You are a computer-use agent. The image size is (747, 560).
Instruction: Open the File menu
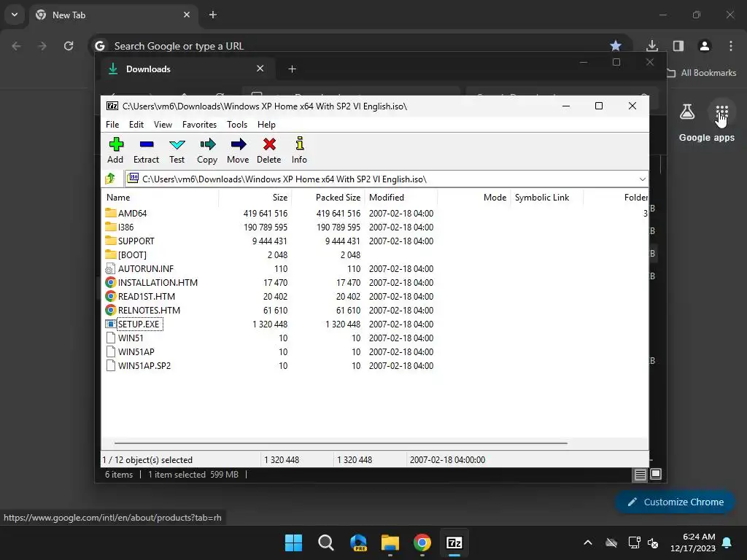[112, 124]
